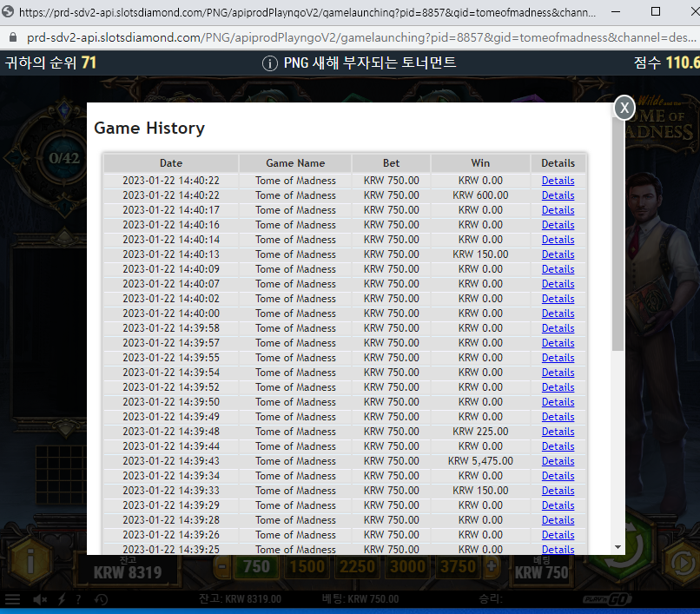Open Details for the 14:39:44 spin
The width and height of the screenshot is (700, 614).
(x=558, y=446)
